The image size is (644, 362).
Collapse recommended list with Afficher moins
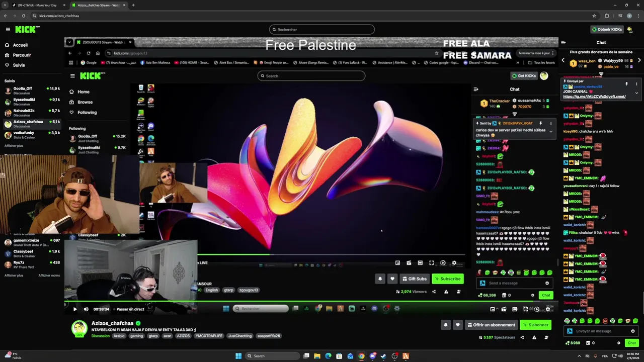[x=49, y=276]
